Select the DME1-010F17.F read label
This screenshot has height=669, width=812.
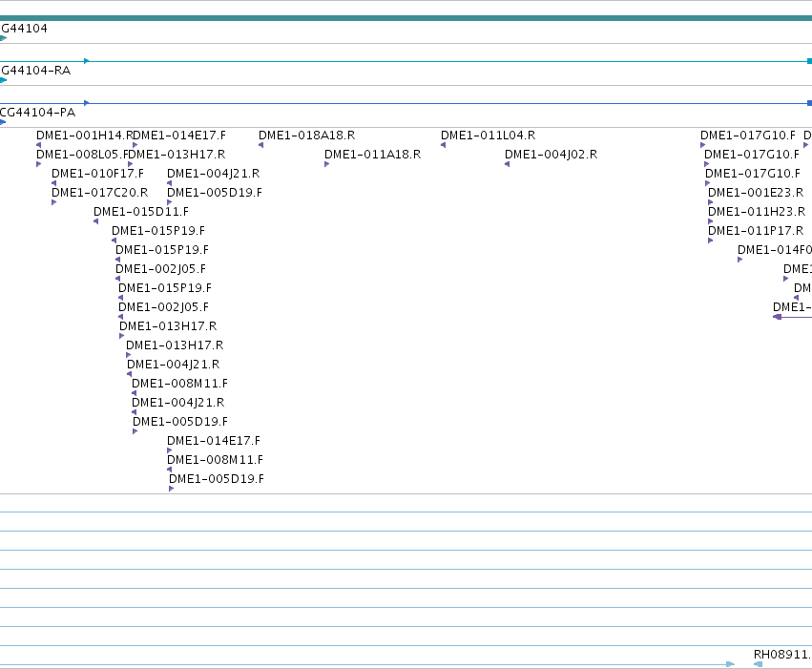[x=98, y=174]
